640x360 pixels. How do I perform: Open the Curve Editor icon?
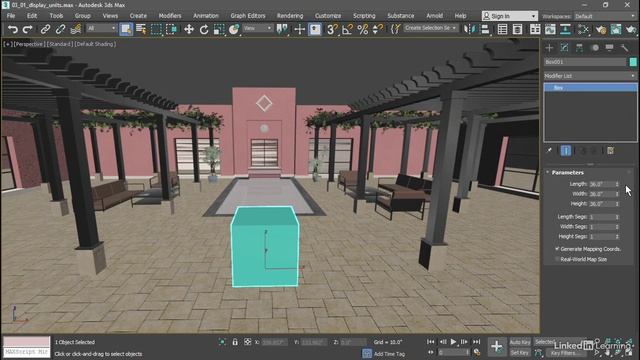pyautogui.click(x=550, y=29)
